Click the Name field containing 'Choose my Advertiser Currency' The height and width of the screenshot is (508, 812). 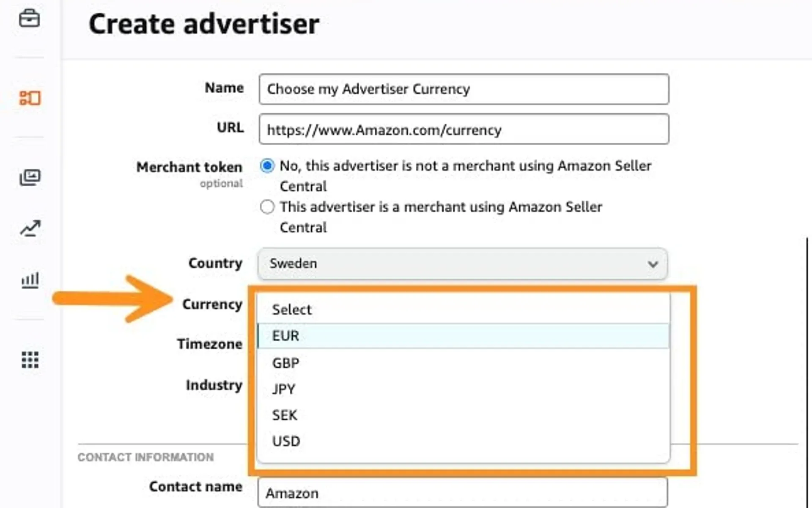464,89
